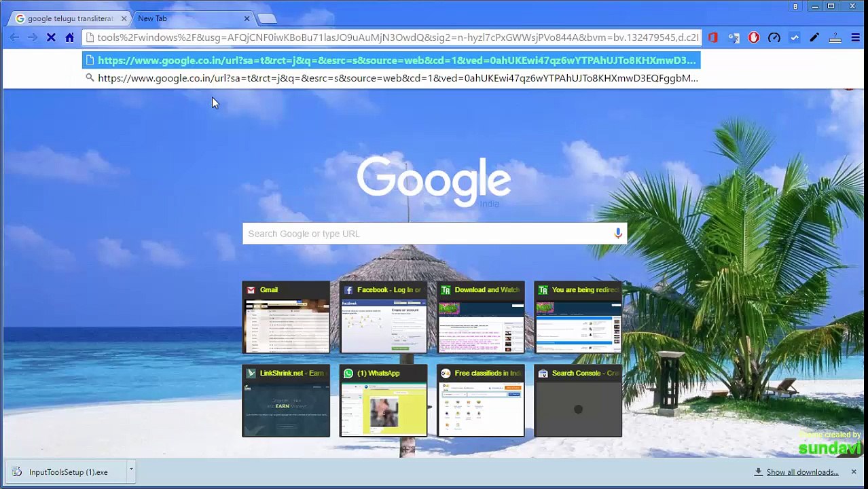Open the You are being redirected tile
The image size is (868, 489).
(x=577, y=317)
